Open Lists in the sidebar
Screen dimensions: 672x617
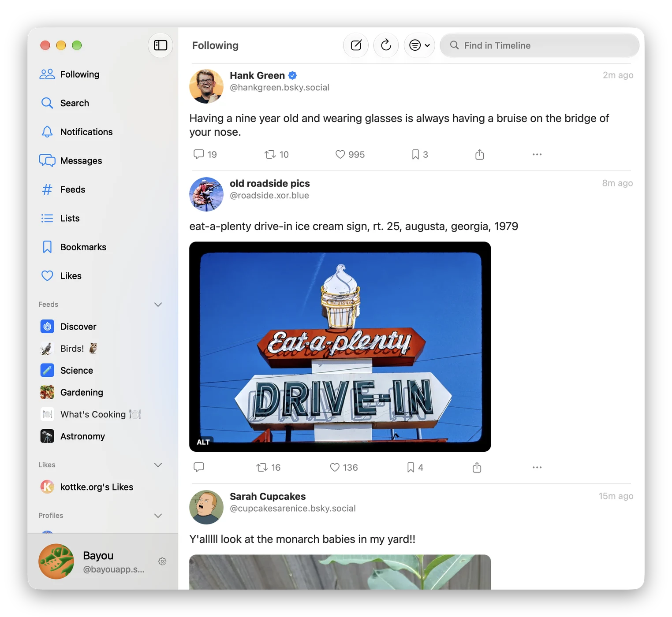coord(60,218)
